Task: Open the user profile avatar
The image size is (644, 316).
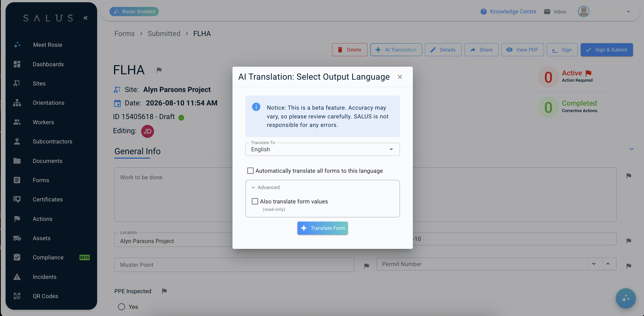Action: [x=584, y=11]
